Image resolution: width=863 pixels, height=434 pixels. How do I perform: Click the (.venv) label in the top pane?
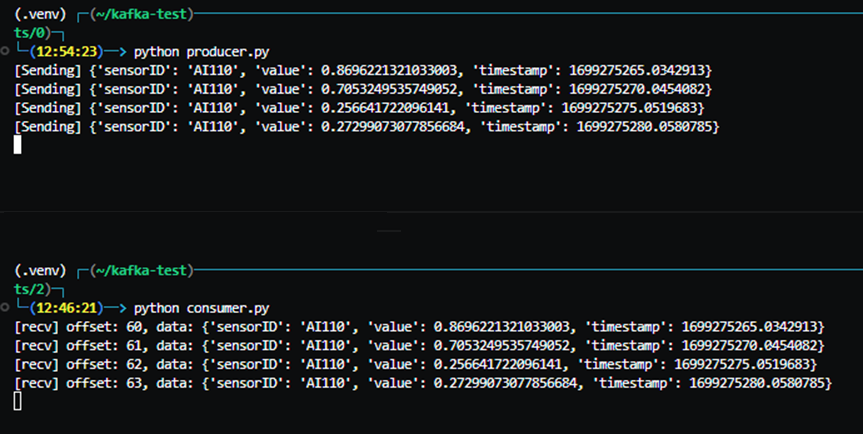pos(40,15)
